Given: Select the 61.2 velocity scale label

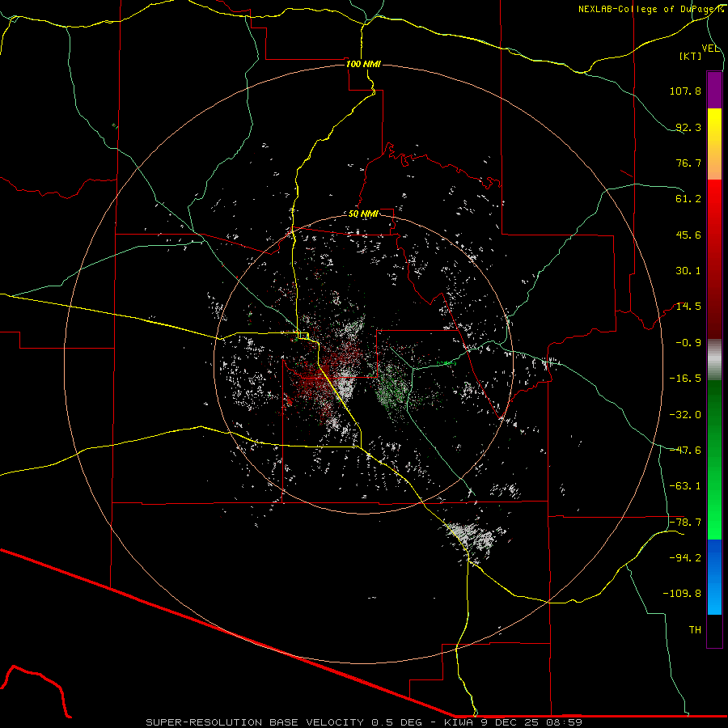Looking at the screenshot, I should [x=688, y=199].
